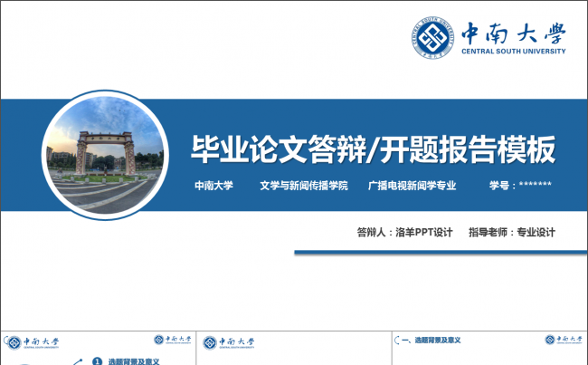Click the text 答辩人：洛羊PPT设计

[x=404, y=233]
